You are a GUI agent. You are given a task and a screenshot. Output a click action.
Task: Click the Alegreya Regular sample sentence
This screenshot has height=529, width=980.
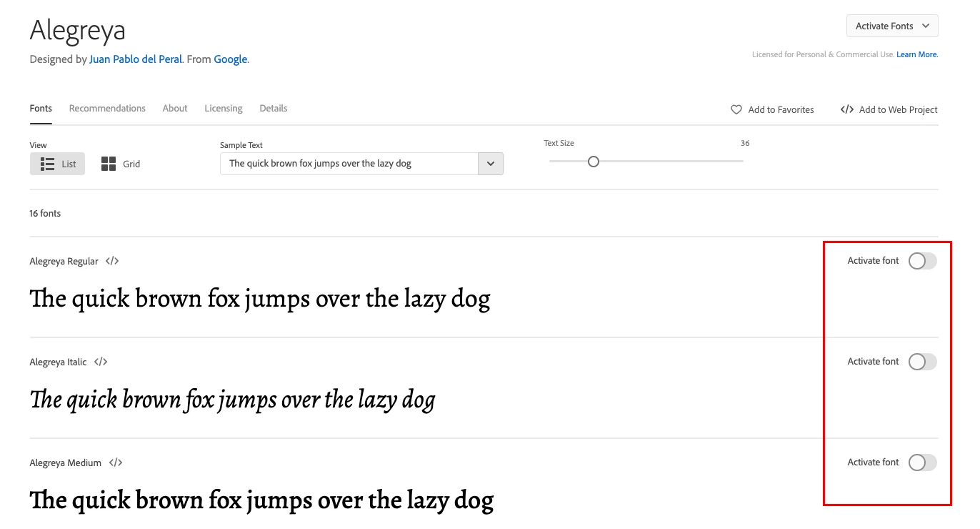[x=260, y=299]
